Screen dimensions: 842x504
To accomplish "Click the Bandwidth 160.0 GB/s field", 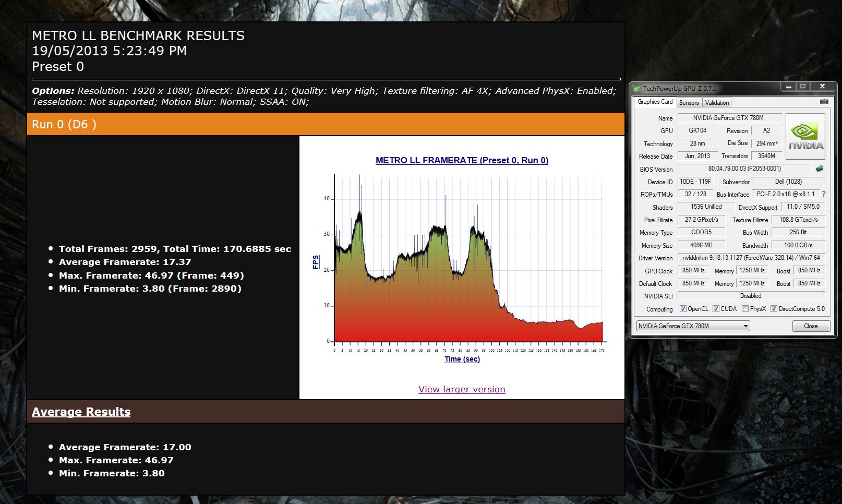I will (x=798, y=245).
